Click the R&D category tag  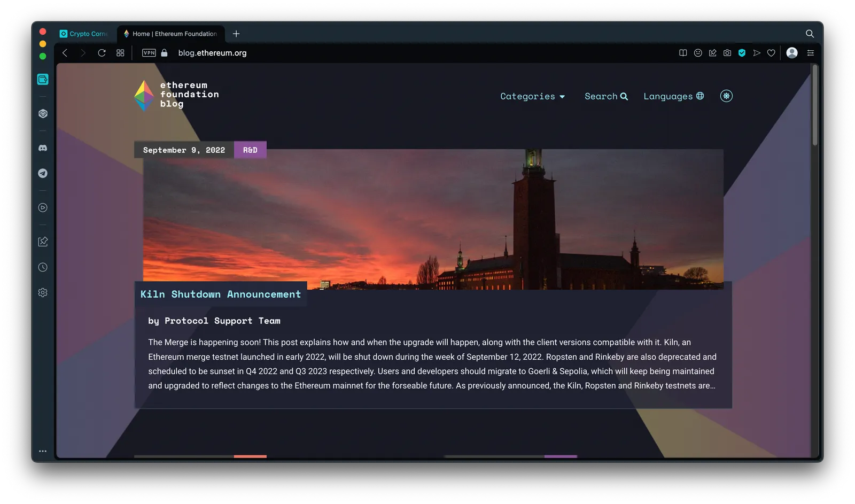click(250, 150)
